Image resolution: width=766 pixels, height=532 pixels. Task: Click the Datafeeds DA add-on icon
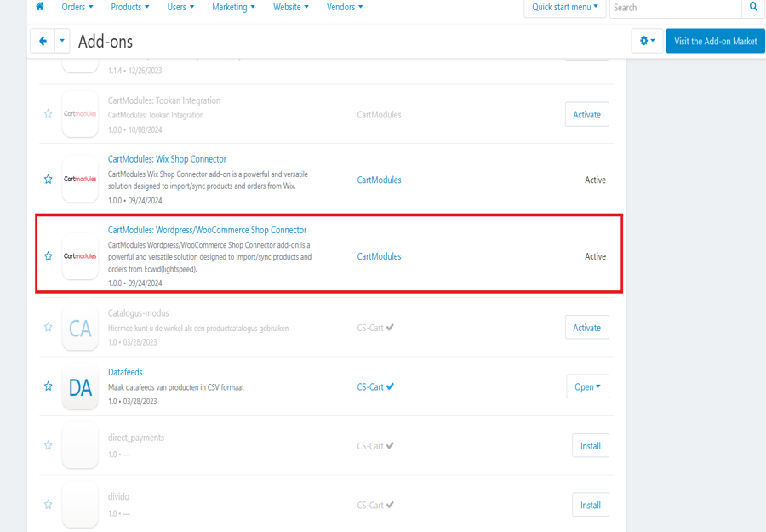80,387
